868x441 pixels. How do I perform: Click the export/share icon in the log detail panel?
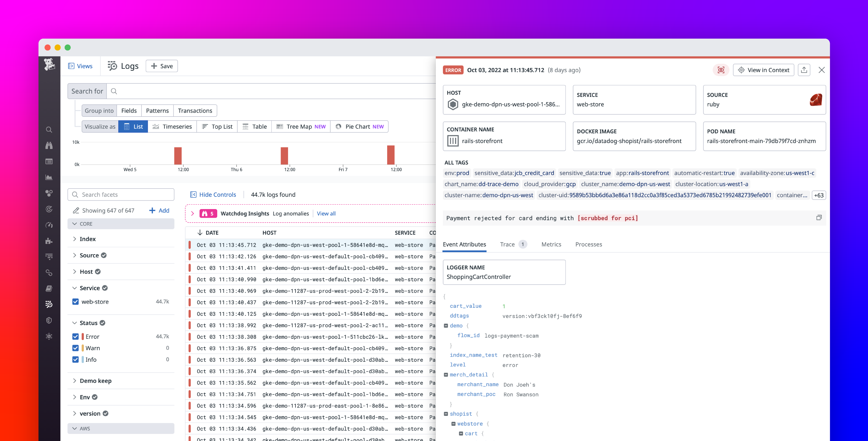[x=804, y=70]
